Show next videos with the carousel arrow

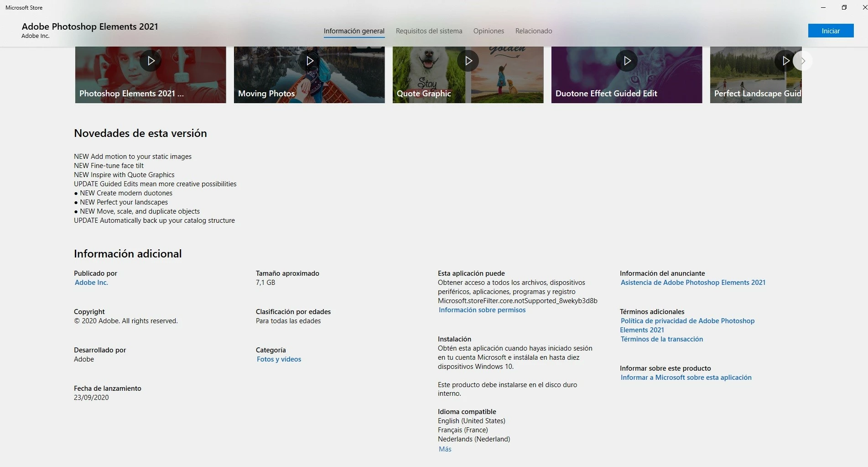803,61
